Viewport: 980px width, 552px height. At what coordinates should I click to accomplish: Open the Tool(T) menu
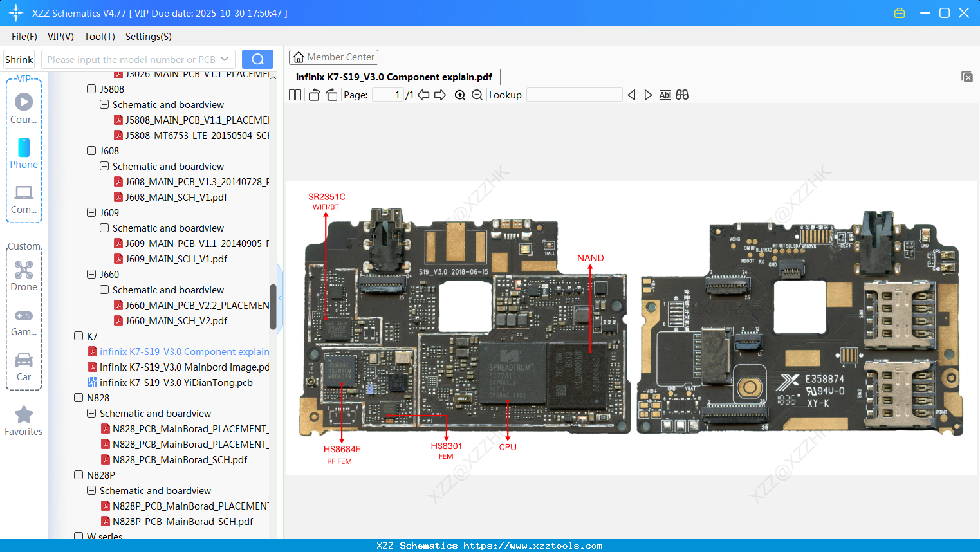(x=99, y=37)
